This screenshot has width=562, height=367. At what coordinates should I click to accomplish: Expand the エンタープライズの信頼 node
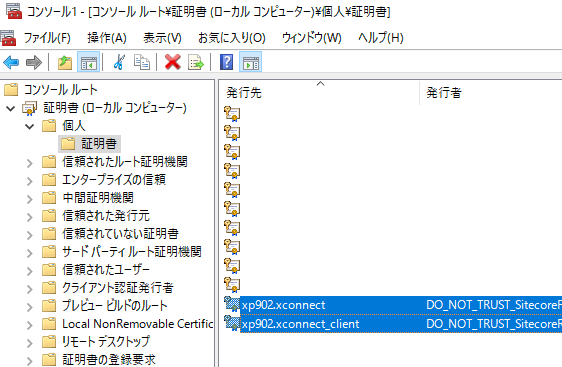coord(30,181)
